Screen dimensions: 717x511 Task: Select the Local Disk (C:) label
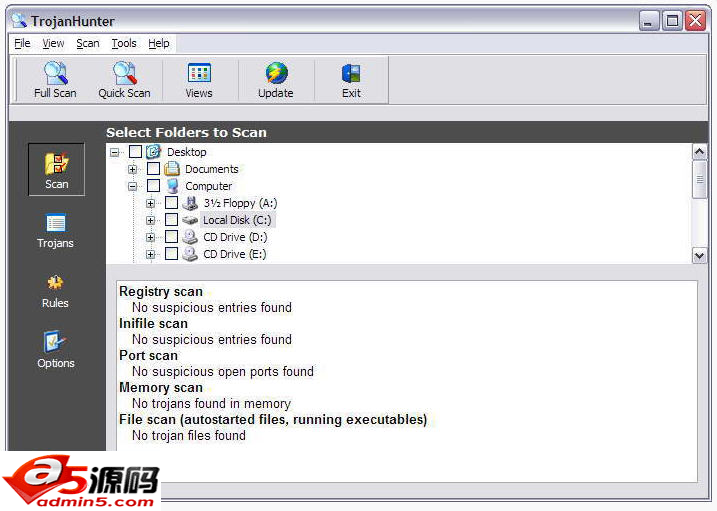pyautogui.click(x=237, y=220)
